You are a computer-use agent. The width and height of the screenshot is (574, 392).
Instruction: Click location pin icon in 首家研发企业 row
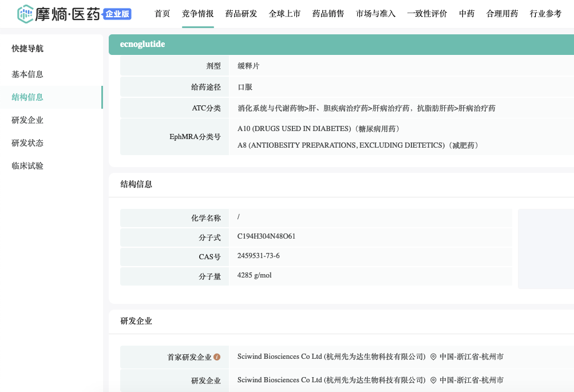click(x=433, y=357)
